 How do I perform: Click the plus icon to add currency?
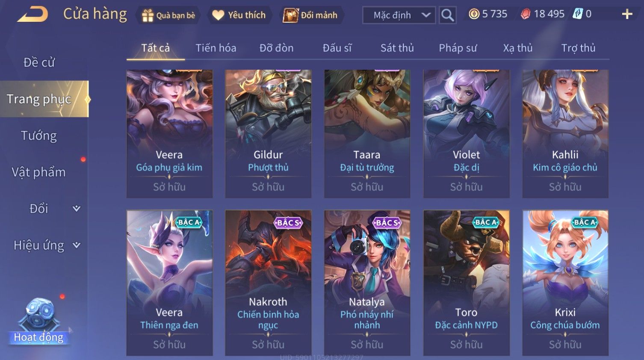tap(627, 15)
